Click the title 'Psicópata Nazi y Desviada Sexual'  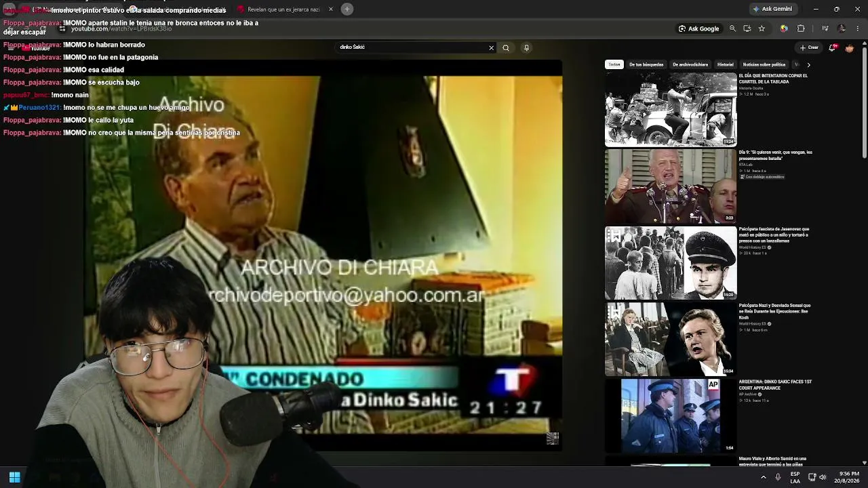[x=774, y=311]
